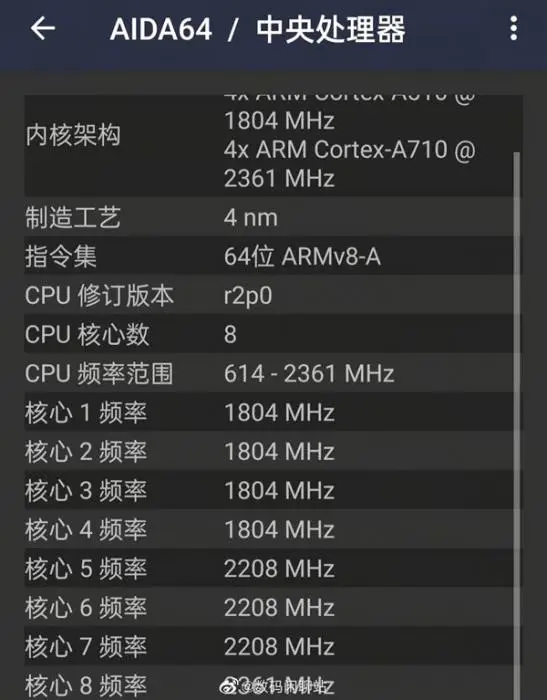Image resolution: width=547 pixels, height=700 pixels.
Task: Click the 核心 8 频率 row
Action: click(273, 683)
